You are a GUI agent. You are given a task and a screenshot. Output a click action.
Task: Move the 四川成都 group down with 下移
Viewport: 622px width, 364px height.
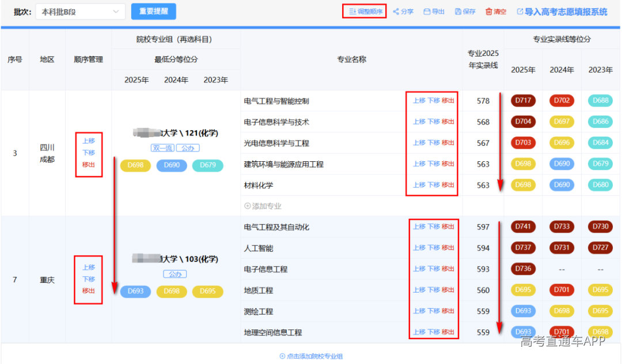pyautogui.click(x=89, y=153)
